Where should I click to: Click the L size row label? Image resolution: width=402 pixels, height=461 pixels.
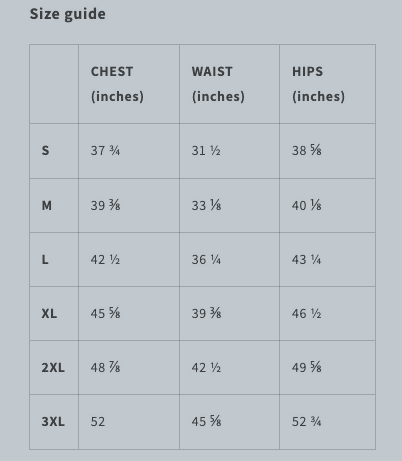coord(45,260)
